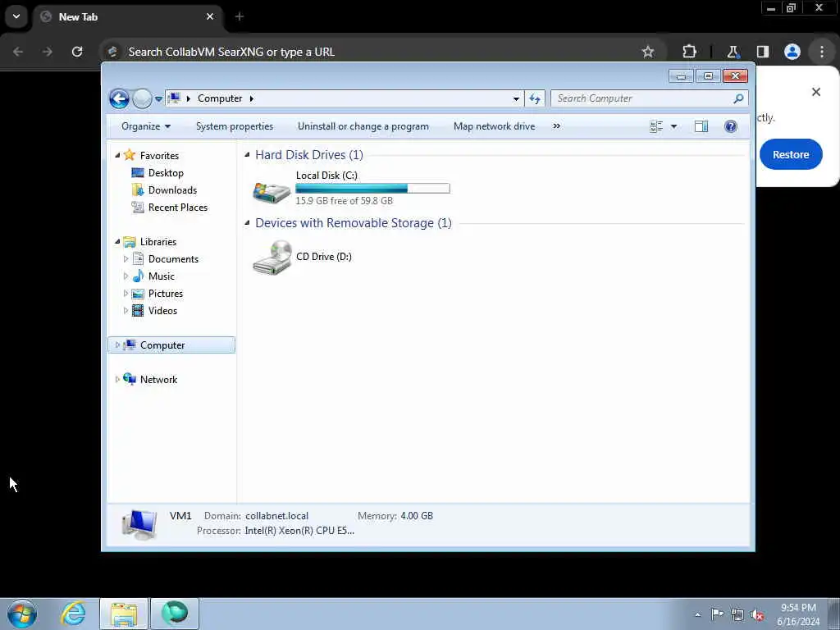Expand the Computer node arrow
Viewport: 840px width, 630px height.
tap(117, 345)
